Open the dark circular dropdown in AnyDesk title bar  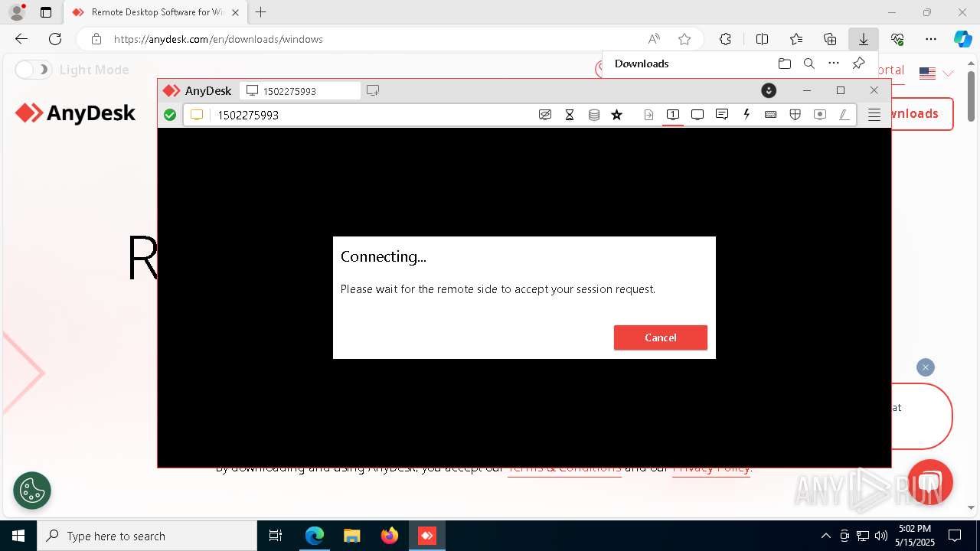[769, 90]
